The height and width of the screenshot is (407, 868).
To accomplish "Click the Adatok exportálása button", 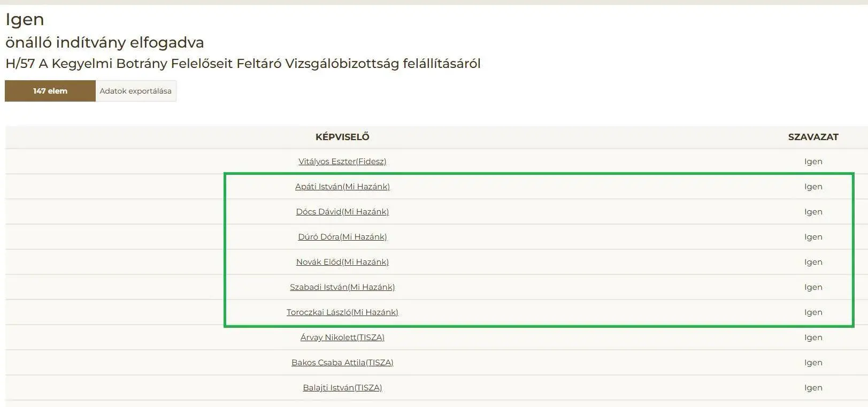I will 136,91.
